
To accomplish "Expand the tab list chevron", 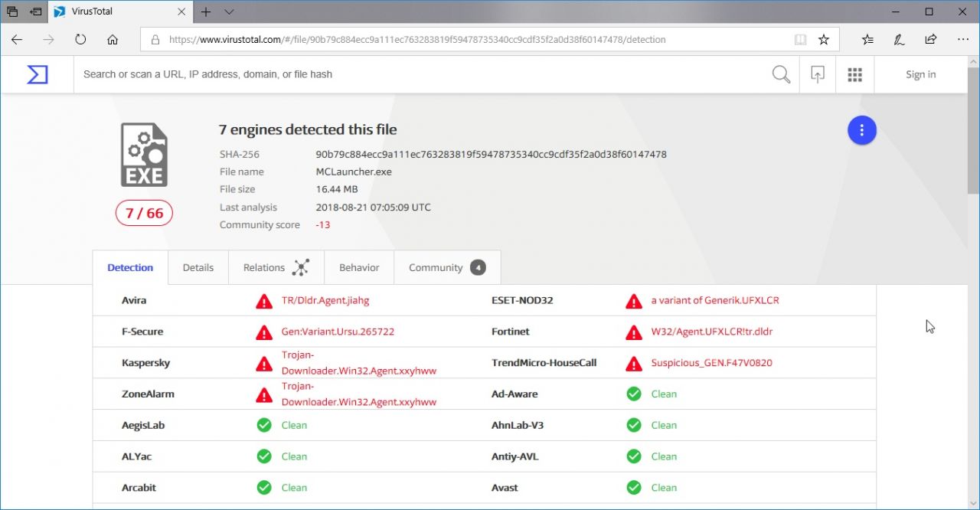I will click(229, 12).
